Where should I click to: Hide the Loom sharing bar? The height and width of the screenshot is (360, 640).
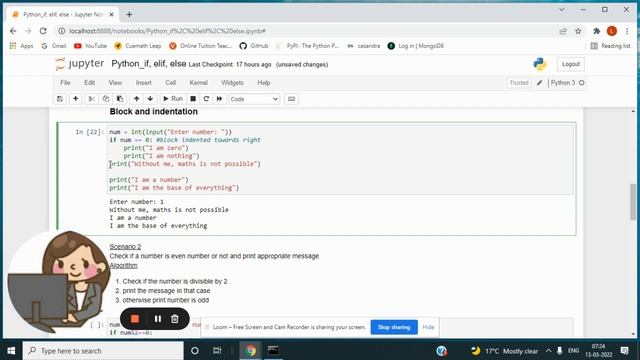coord(428,327)
